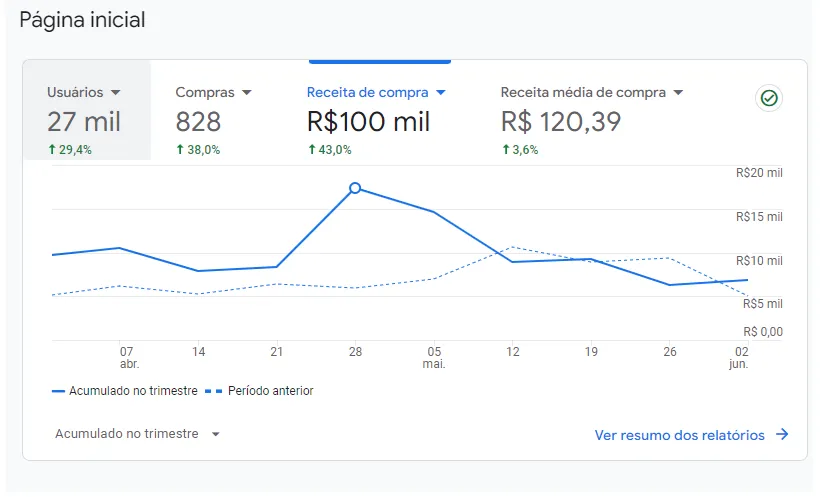Click the highlighted data point on 28 abr.

click(x=355, y=188)
